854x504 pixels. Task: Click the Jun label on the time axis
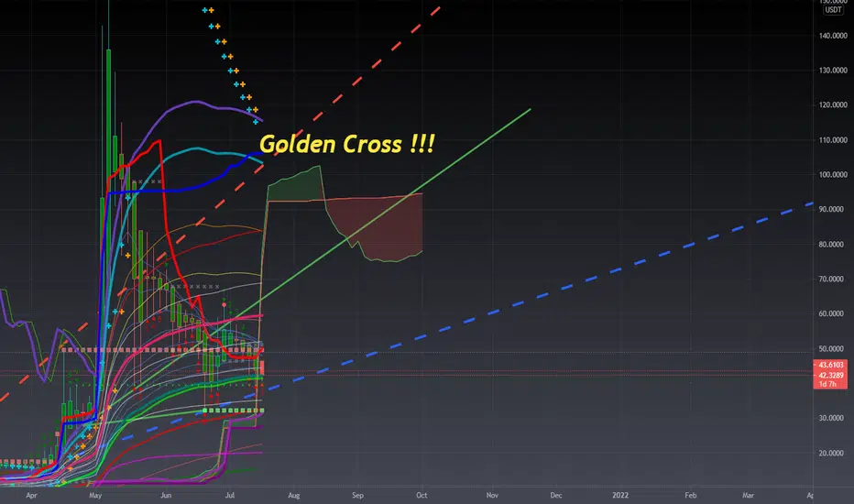pyautogui.click(x=166, y=495)
